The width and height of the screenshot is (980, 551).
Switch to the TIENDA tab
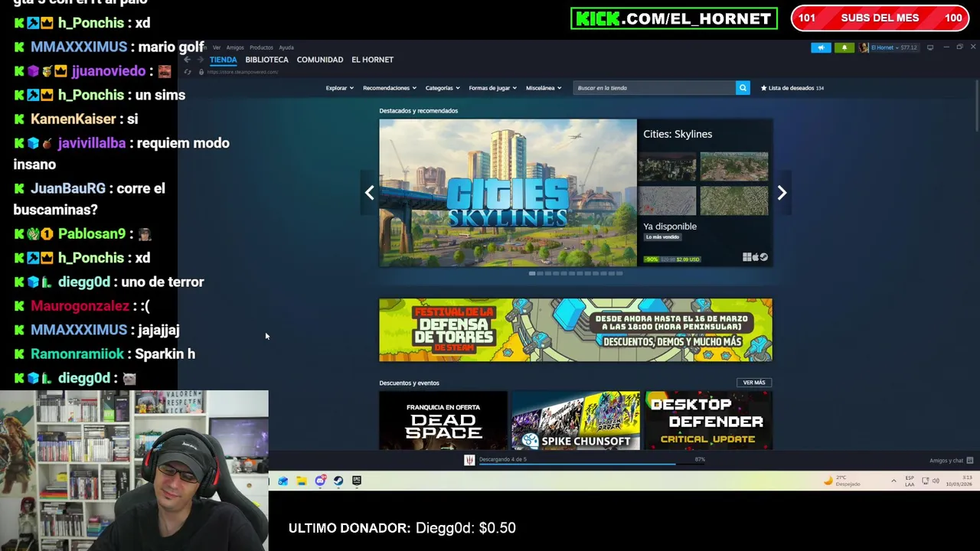coord(223,60)
